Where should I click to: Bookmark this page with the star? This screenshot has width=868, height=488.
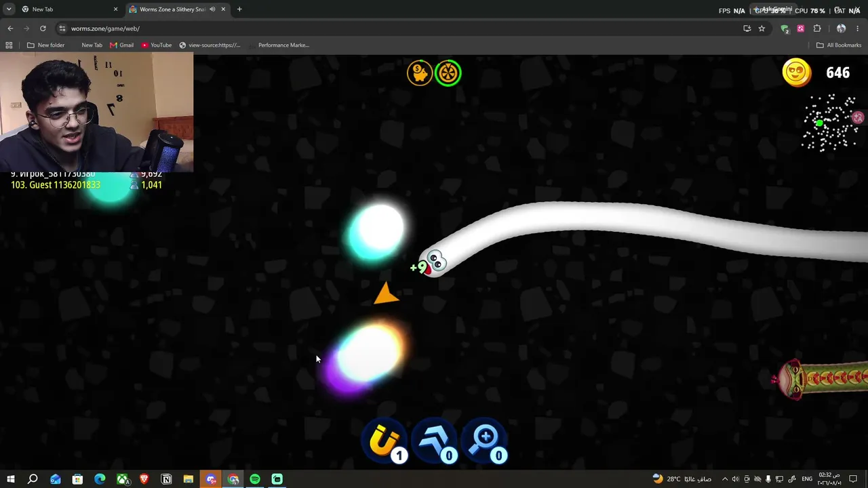pos(762,28)
